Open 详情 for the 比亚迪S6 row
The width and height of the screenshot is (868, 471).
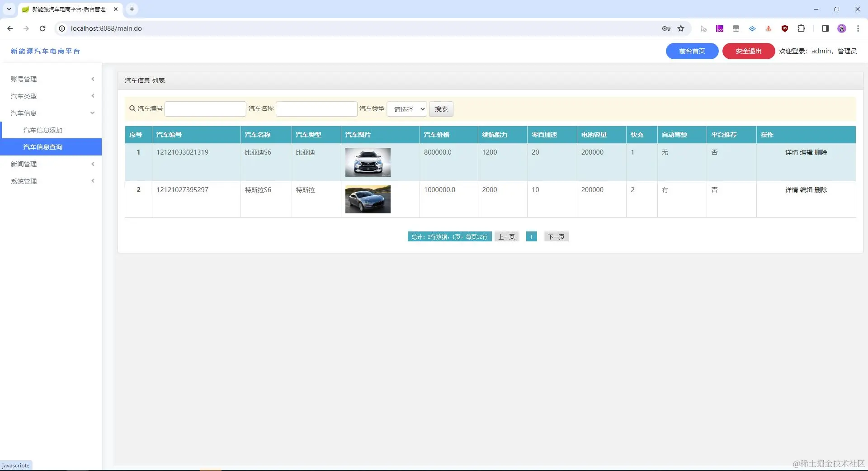[791, 152]
